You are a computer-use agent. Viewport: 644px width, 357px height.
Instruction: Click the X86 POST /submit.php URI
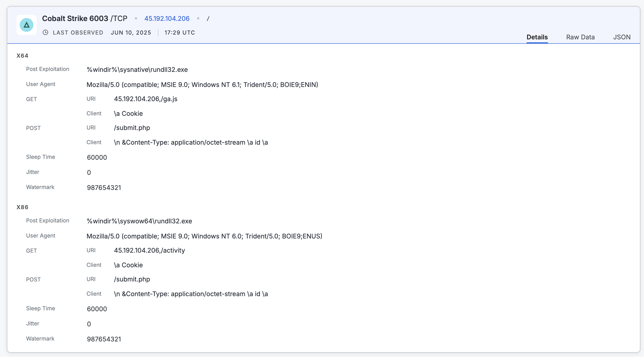[132, 279]
